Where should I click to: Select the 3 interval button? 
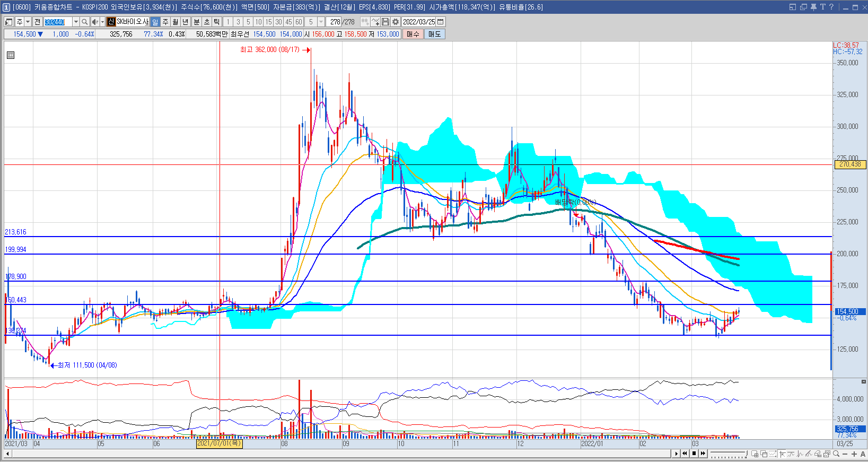click(x=238, y=22)
